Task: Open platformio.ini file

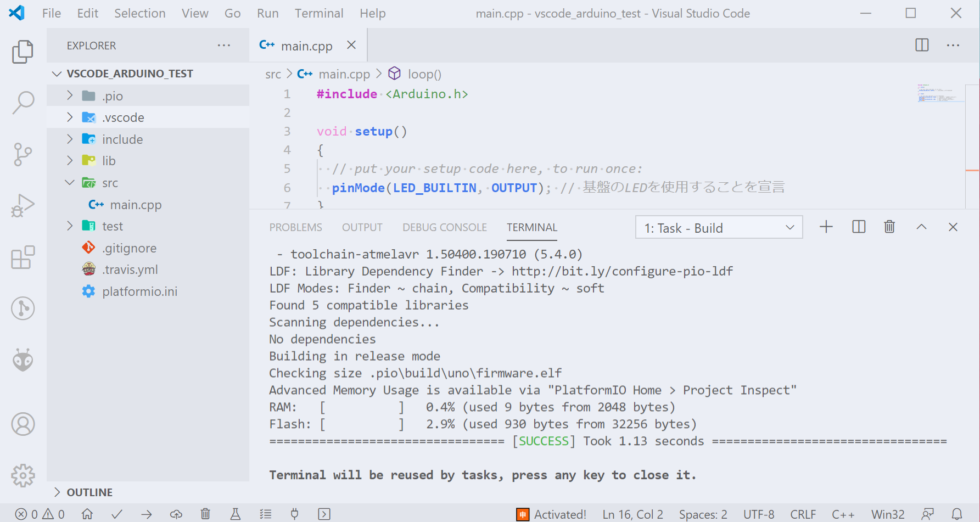Action: (x=148, y=291)
